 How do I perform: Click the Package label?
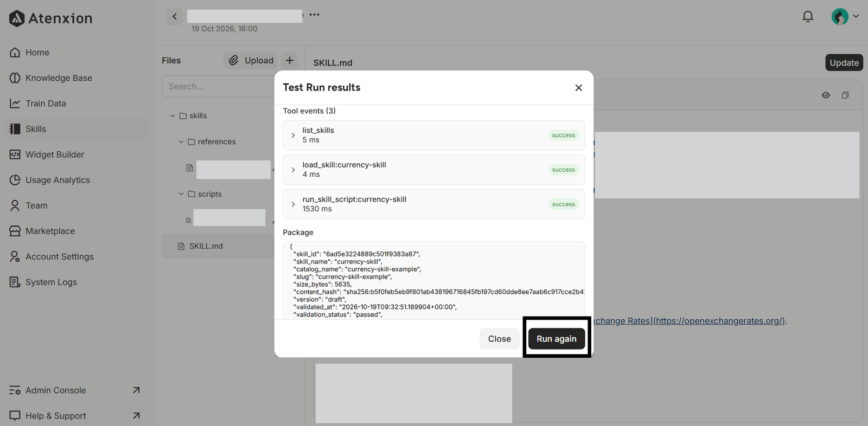pyautogui.click(x=298, y=233)
